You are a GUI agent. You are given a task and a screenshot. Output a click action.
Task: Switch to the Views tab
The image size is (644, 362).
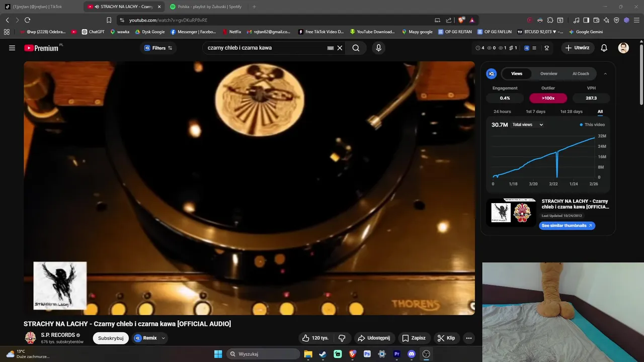click(517, 73)
